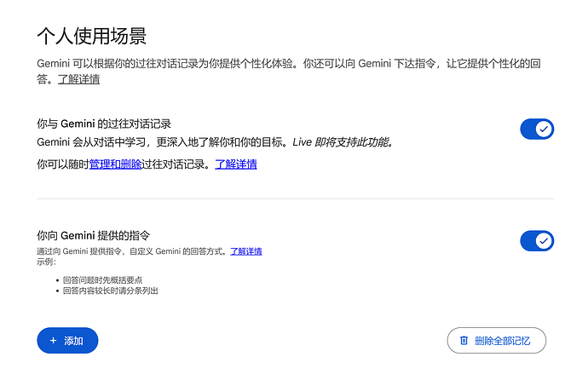Open 了解详情 link after 过往对话记录
588x374 pixels.
(236, 164)
